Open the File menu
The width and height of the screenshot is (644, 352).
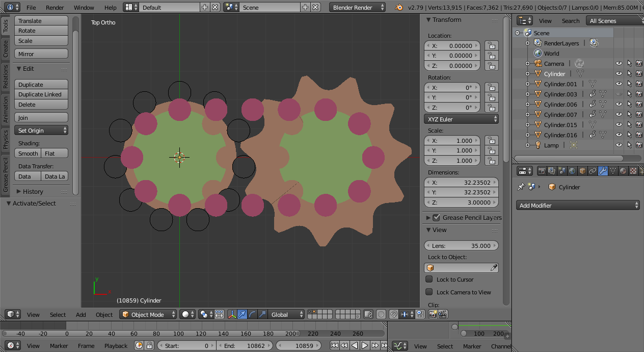tap(31, 7)
